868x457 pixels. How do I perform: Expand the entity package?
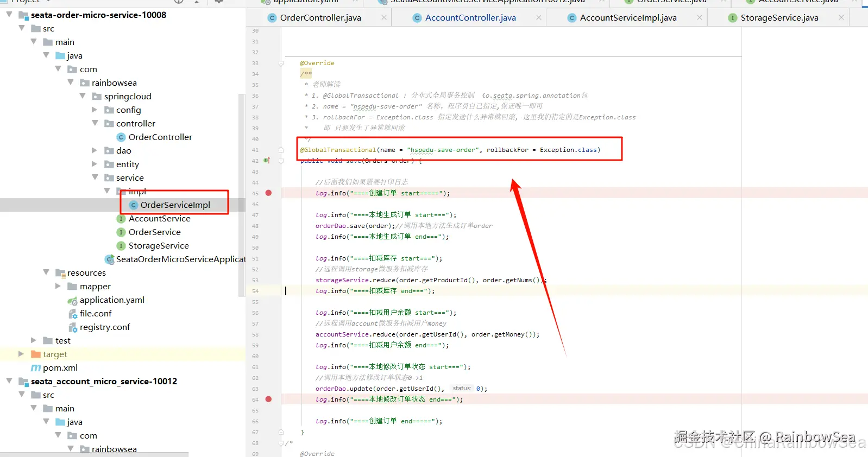(95, 164)
